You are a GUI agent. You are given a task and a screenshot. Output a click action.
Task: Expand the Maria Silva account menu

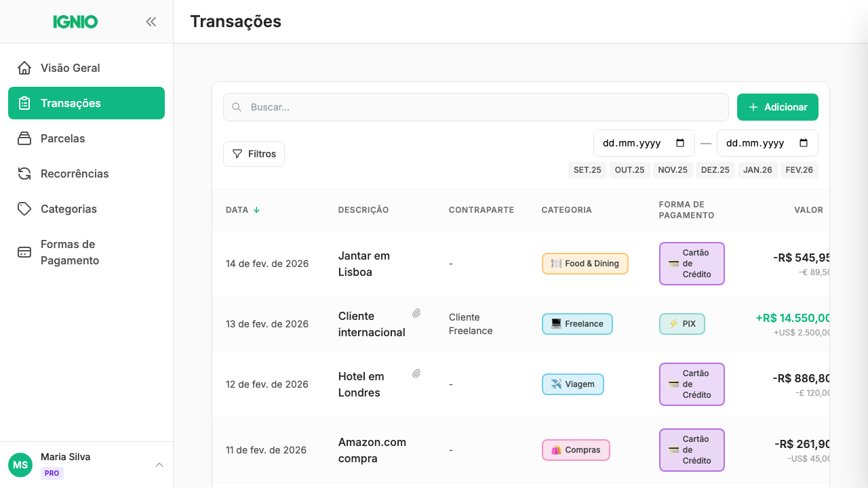pyautogui.click(x=159, y=465)
